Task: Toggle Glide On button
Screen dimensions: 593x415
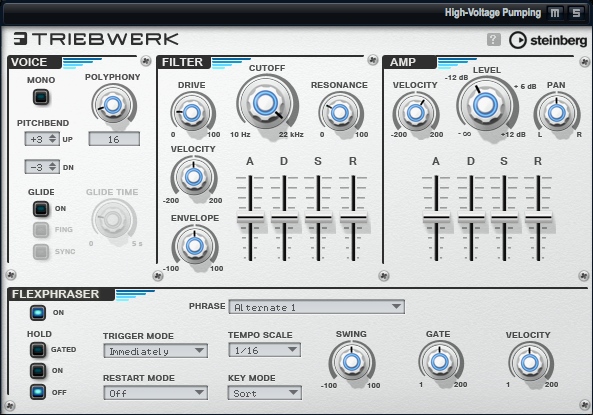Action: pos(41,208)
